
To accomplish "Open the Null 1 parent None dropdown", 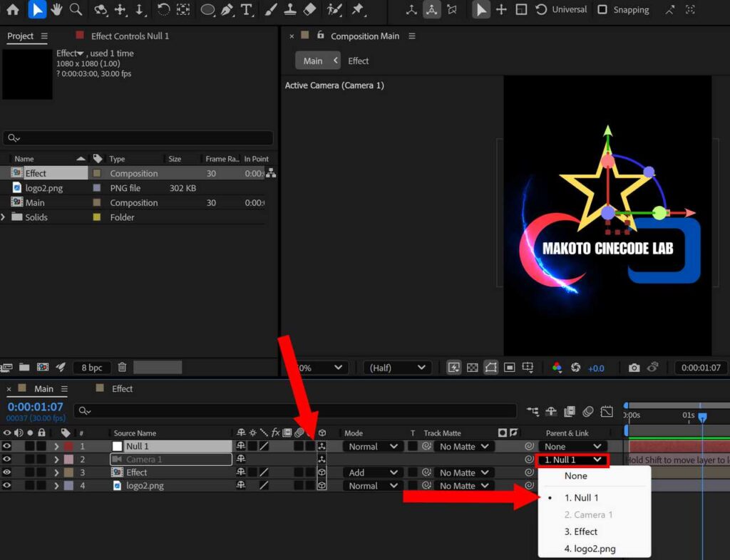I will coord(572,447).
